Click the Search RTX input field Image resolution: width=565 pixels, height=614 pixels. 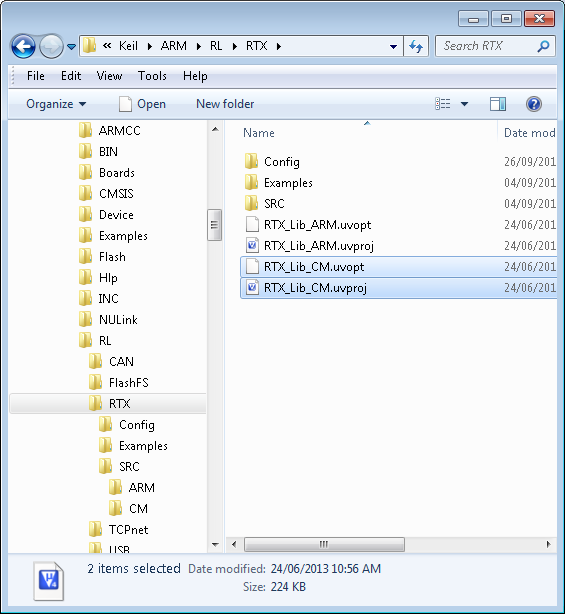[486, 46]
